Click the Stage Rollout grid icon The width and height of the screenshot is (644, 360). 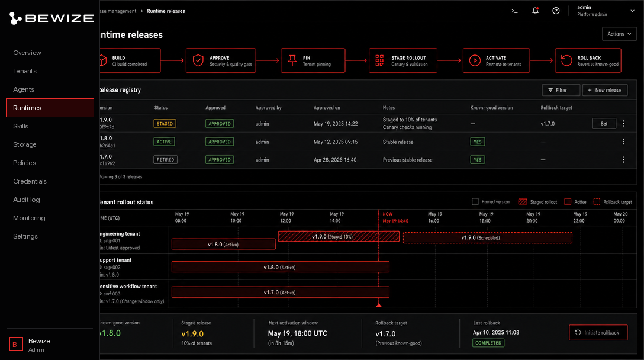[x=379, y=60]
